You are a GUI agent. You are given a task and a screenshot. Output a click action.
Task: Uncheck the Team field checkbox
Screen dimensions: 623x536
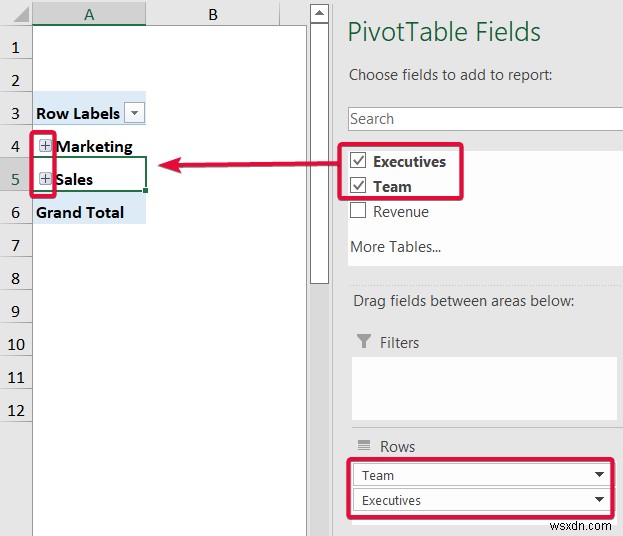pos(358,185)
